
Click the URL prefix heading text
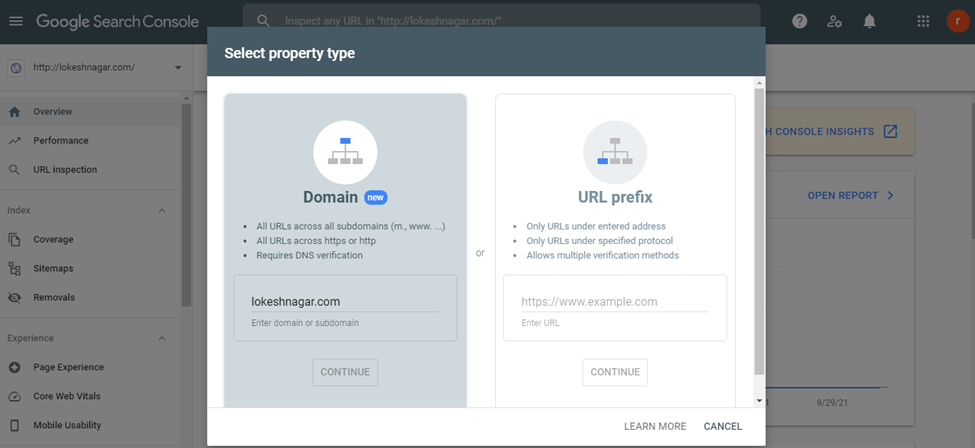[x=615, y=197]
